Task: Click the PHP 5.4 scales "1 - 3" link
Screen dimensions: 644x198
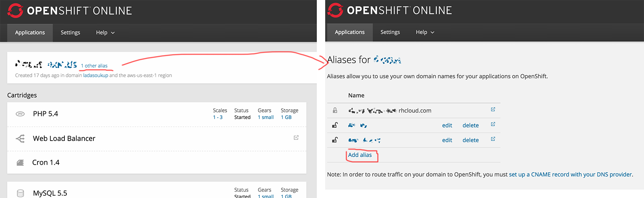Action: click(x=218, y=117)
